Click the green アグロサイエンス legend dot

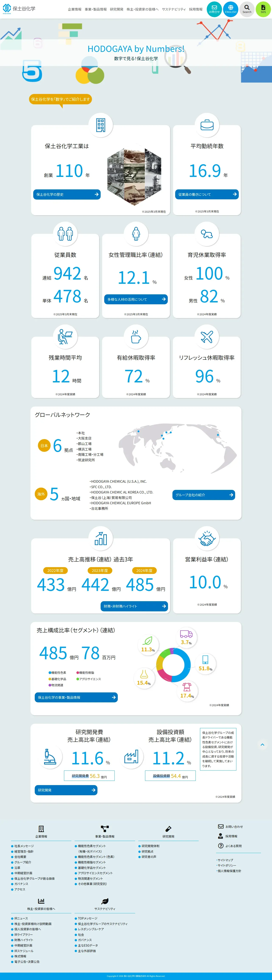click(78, 679)
